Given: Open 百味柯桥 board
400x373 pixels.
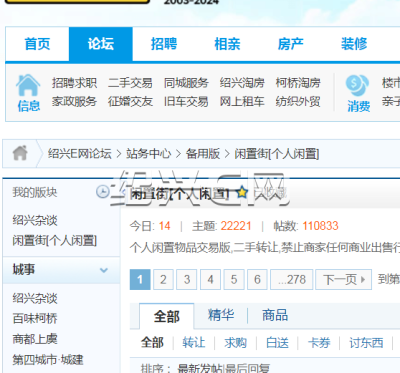Looking at the screenshot, I should pos(35,319).
